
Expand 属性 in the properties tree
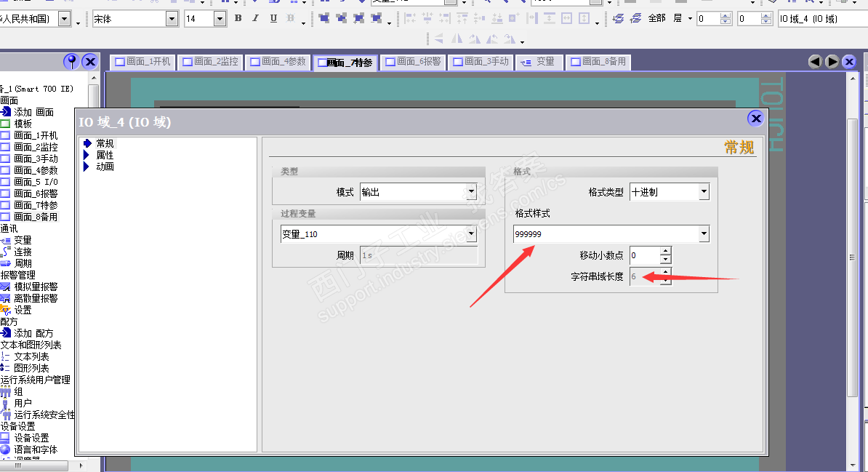pyautogui.click(x=87, y=155)
